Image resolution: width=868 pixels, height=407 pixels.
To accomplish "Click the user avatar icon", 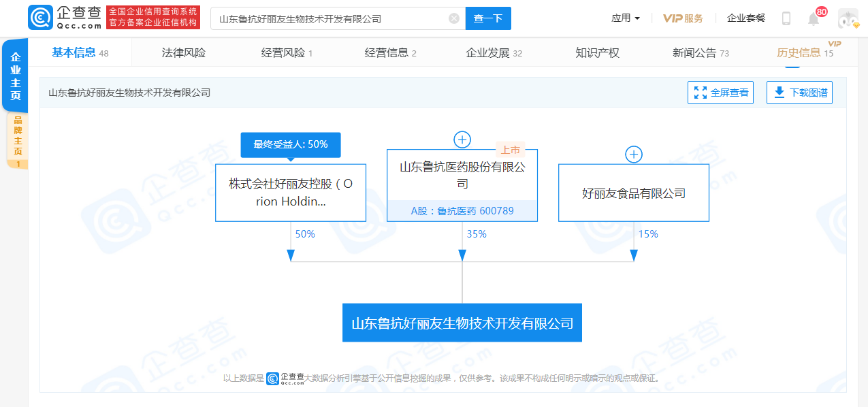I will [x=848, y=19].
